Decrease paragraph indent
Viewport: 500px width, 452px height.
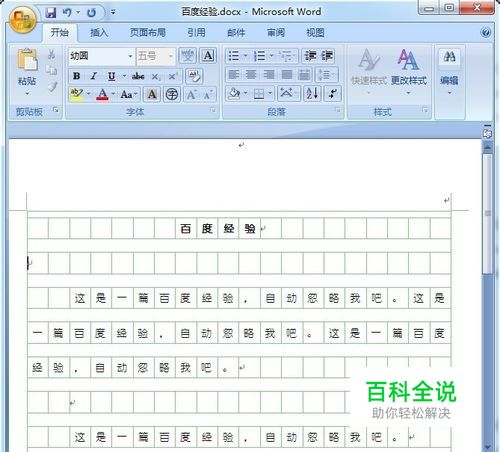point(310,56)
